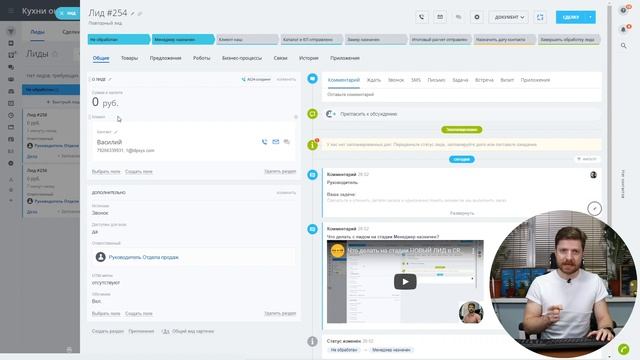Select the Звонок activity tab
This screenshot has height=360, width=640.
tap(396, 80)
